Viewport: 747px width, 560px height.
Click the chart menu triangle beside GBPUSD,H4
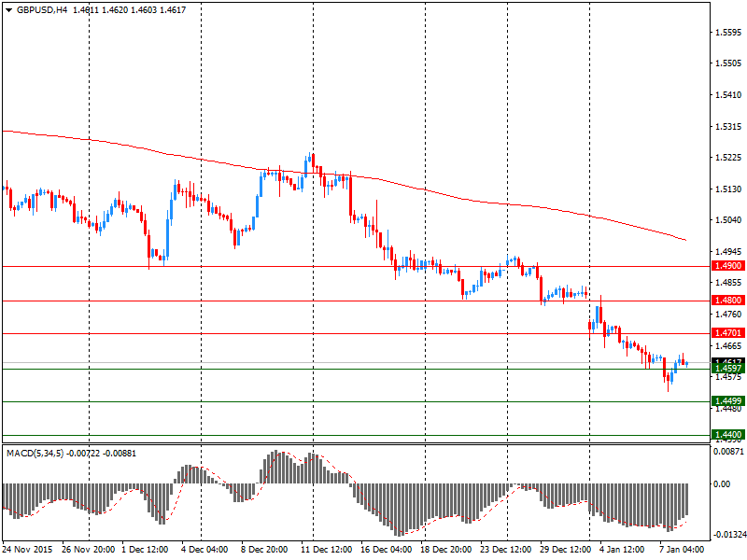8,10
